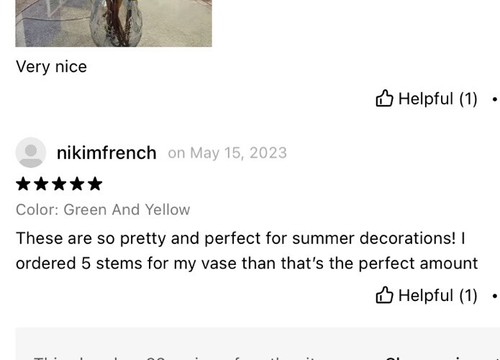Open the vase review photo thumbnail
Screen dimensions: 500x360
tap(113, 23)
